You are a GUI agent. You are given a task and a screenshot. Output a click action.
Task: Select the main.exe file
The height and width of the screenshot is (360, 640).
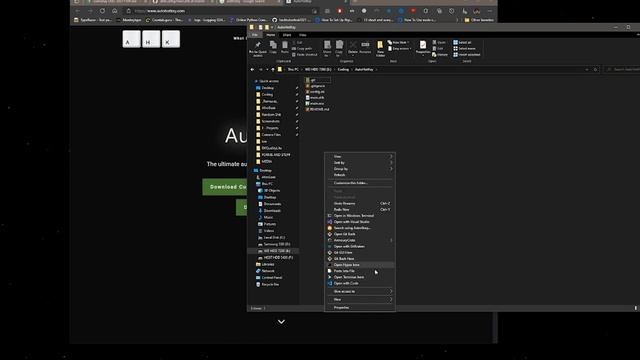315,104
